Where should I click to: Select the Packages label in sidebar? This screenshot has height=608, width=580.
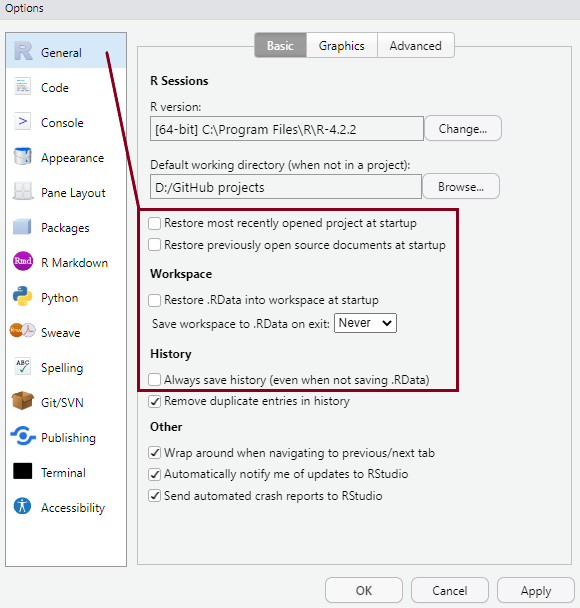65,228
